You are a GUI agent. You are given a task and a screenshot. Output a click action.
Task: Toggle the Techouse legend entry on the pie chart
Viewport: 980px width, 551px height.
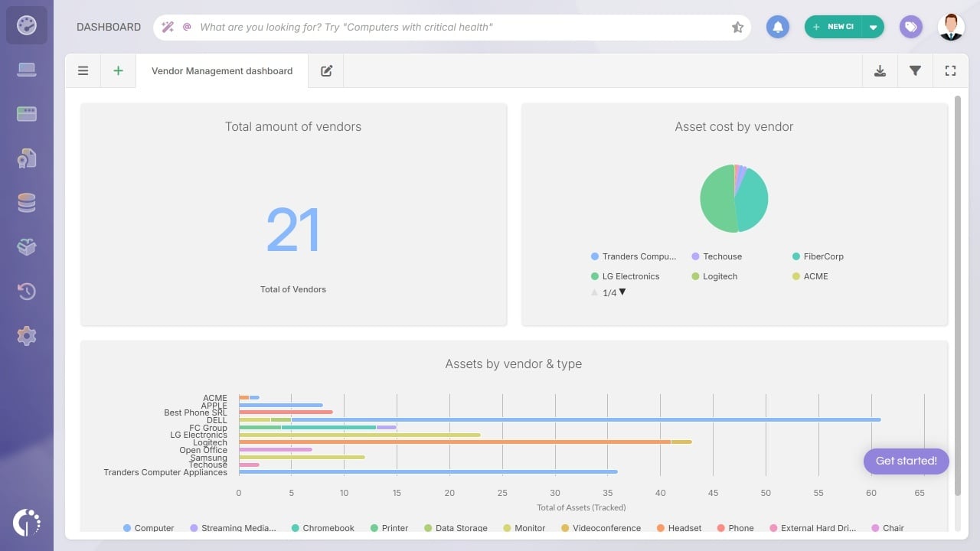coord(717,256)
